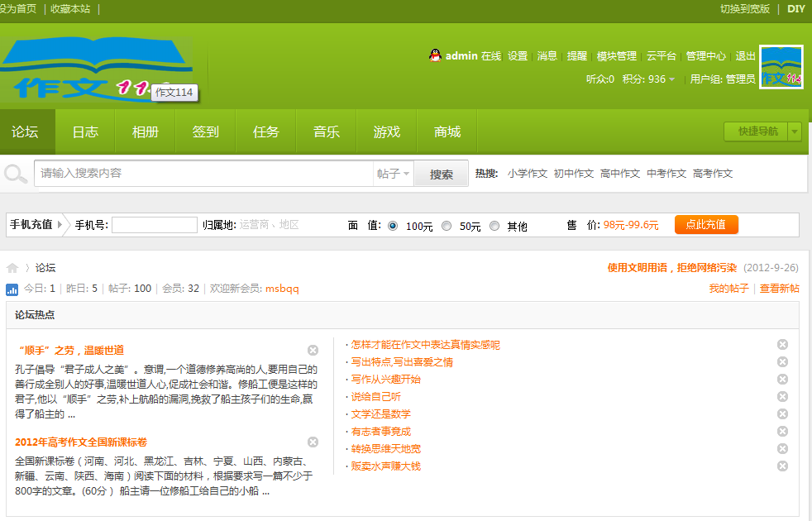Viewport: 812px width, 521px height.
Task: Click the orange 点此充值 button
Action: click(x=706, y=225)
